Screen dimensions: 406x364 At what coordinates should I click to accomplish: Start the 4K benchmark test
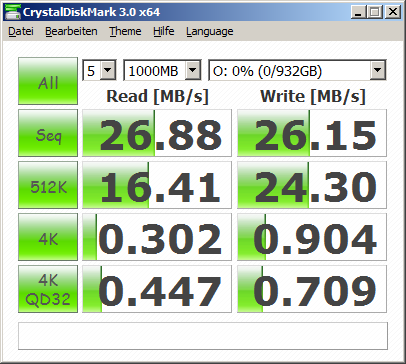48,237
